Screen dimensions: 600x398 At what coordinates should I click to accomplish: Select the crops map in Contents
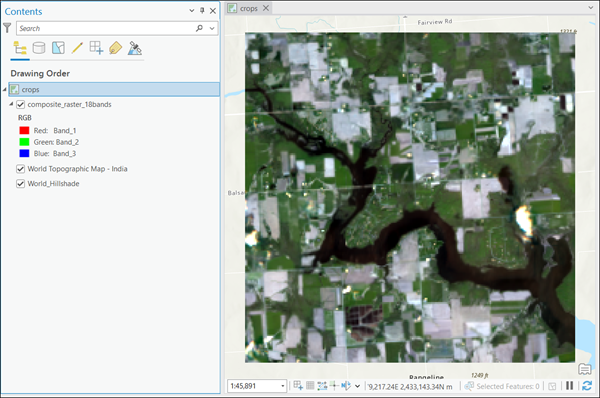click(x=114, y=90)
